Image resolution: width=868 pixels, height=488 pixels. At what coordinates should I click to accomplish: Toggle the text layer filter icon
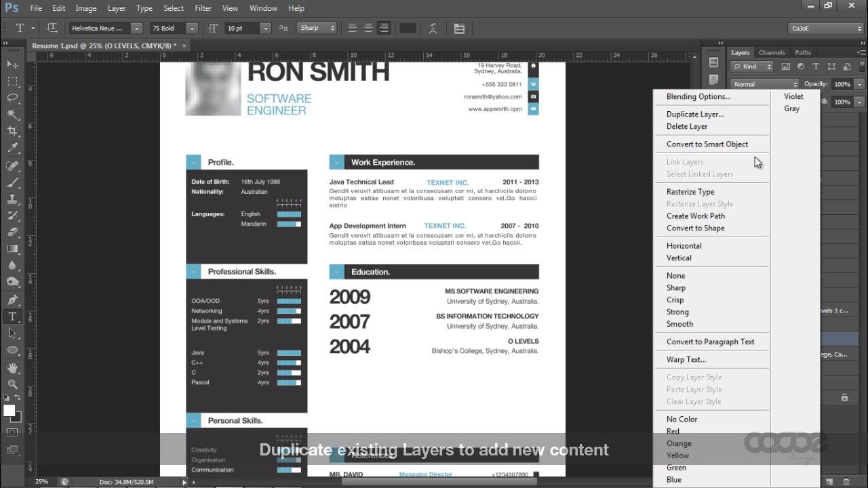pyautogui.click(x=816, y=66)
